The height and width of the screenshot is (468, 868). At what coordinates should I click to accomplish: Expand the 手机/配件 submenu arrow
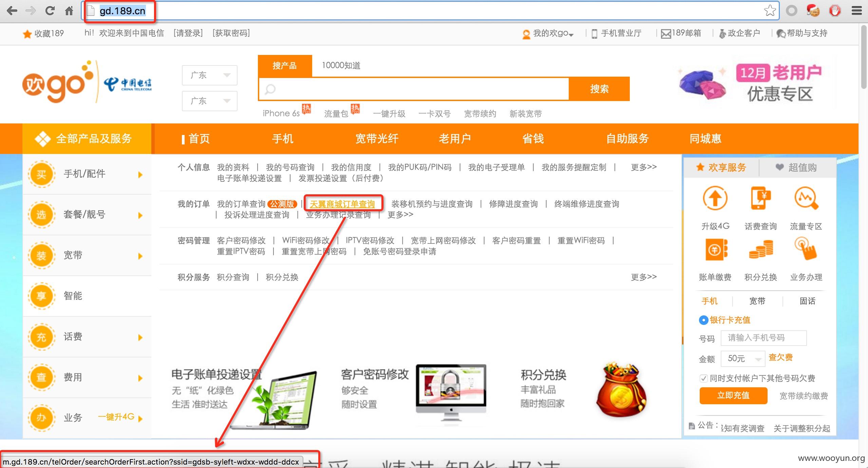140,175
